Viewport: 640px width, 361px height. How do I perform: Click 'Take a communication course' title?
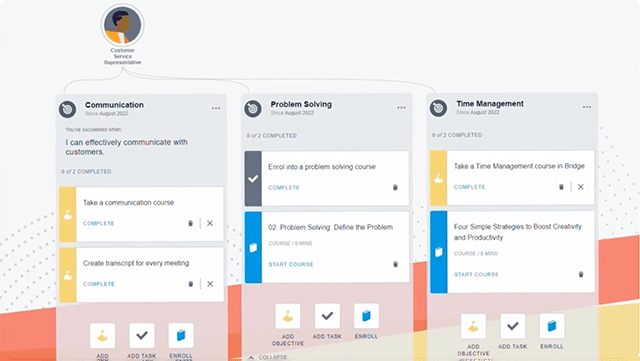pyautogui.click(x=129, y=203)
